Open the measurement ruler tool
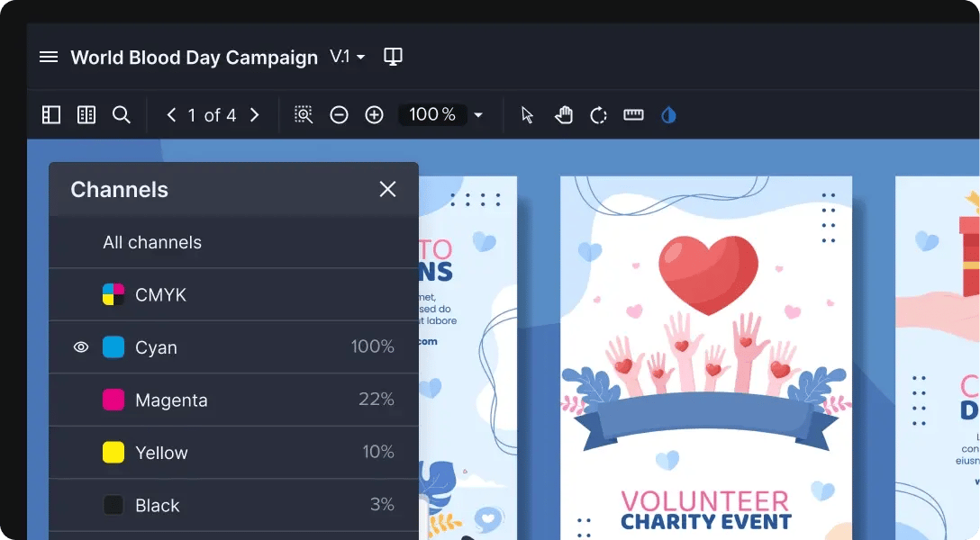The width and height of the screenshot is (980, 540). [x=633, y=114]
